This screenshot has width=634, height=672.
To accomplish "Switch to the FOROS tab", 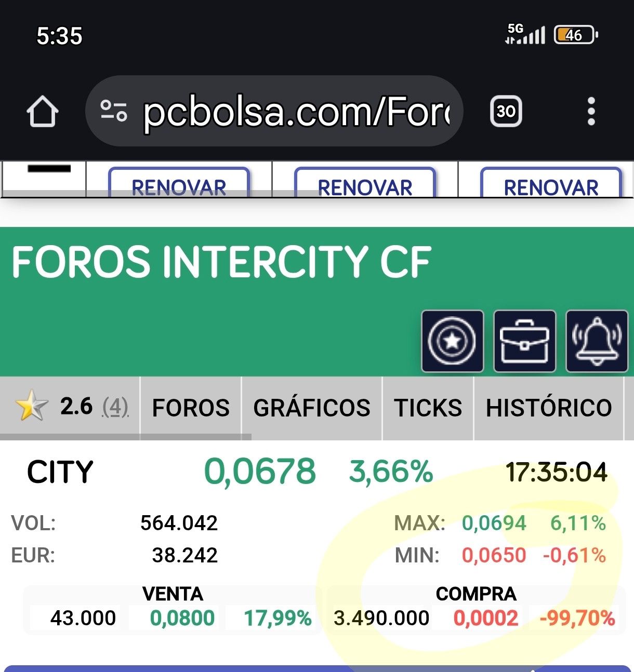I will point(191,408).
